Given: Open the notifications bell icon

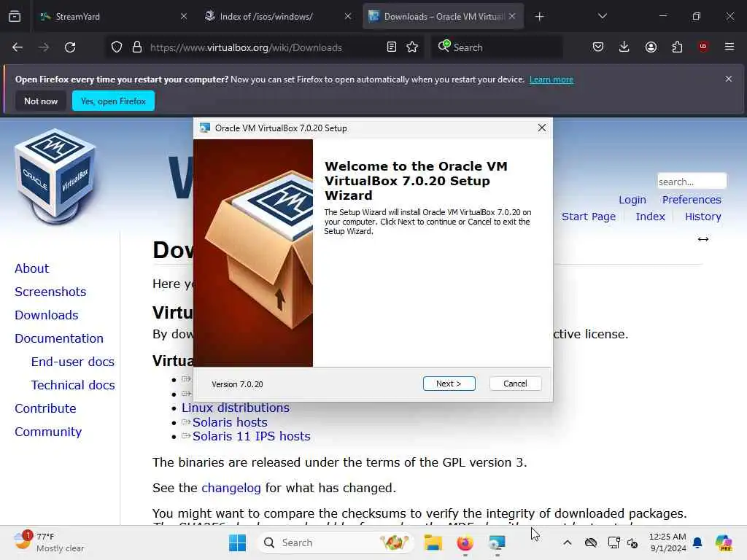Looking at the screenshot, I should click(x=697, y=542).
